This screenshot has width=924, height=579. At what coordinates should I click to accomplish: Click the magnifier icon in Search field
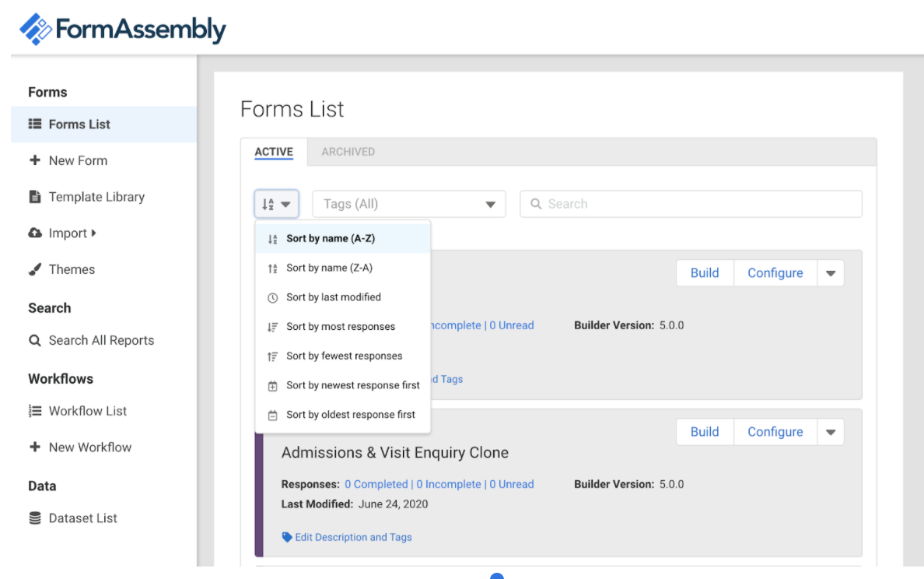[x=536, y=203]
